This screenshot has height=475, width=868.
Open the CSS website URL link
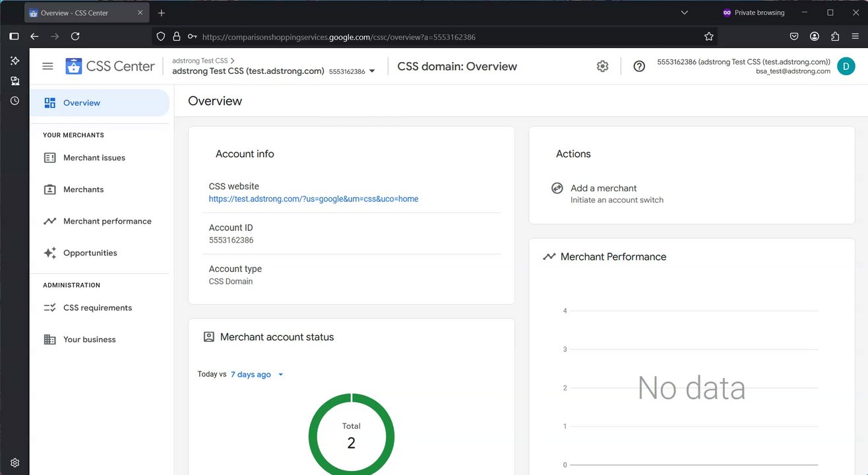click(313, 199)
